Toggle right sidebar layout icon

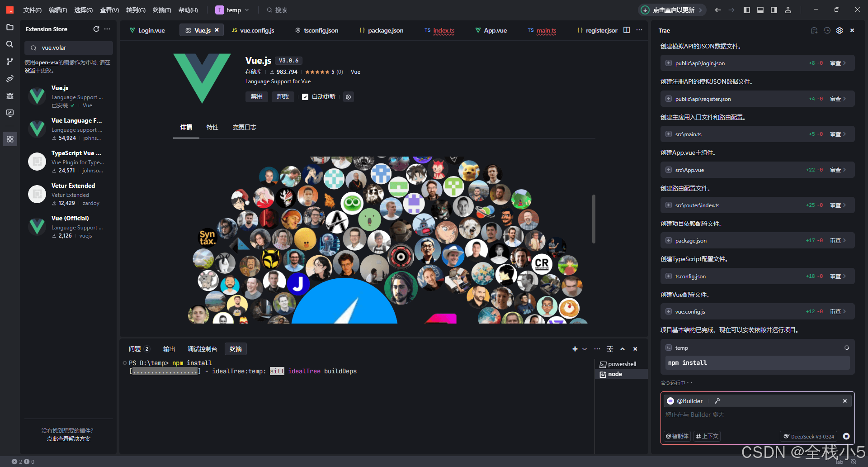(x=774, y=10)
